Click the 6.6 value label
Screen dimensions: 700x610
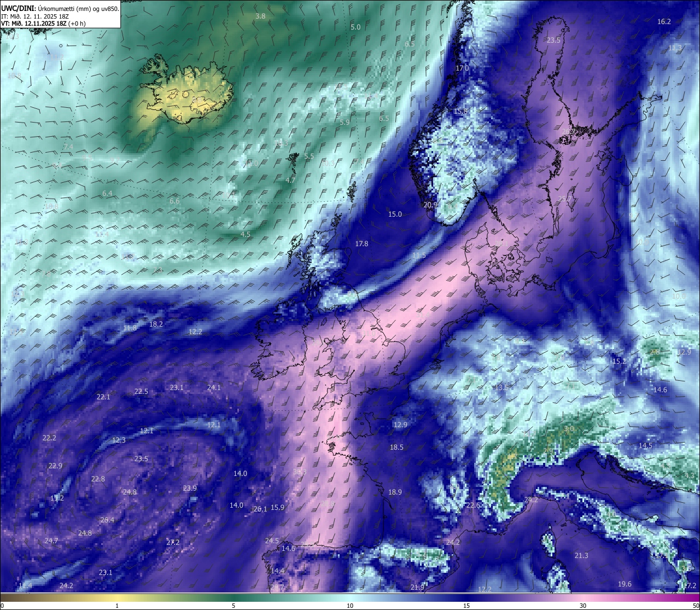[x=174, y=201]
